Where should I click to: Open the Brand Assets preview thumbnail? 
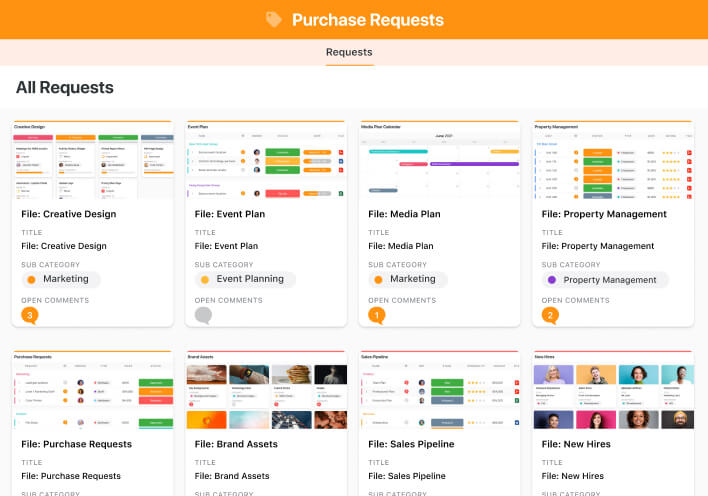tap(266, 390)
